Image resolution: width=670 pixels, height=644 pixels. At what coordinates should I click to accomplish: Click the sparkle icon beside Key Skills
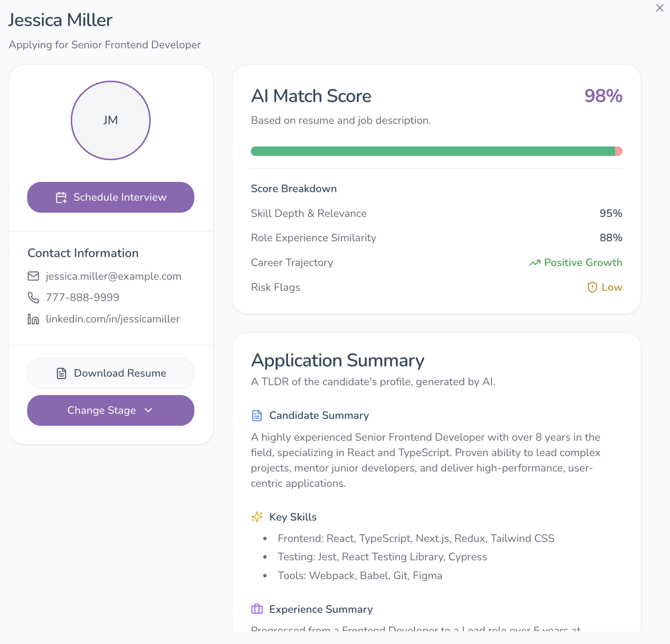pyautogui.click(x=257, y=517)
